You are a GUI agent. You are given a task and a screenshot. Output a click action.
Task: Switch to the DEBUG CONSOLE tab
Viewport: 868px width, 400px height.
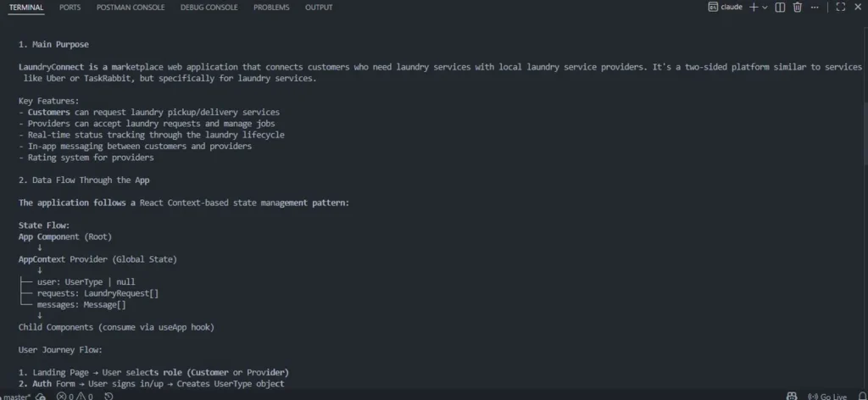pyautogui.click(x=209, y=8)
